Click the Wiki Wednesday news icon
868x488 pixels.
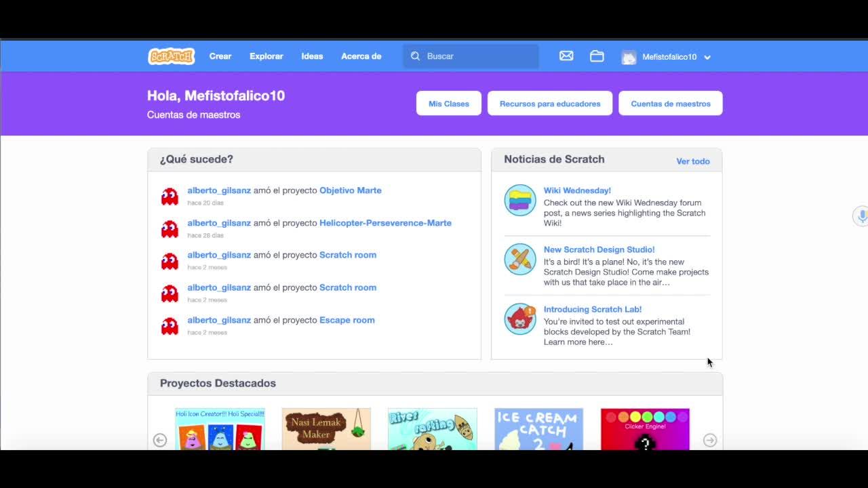(520, 201)
